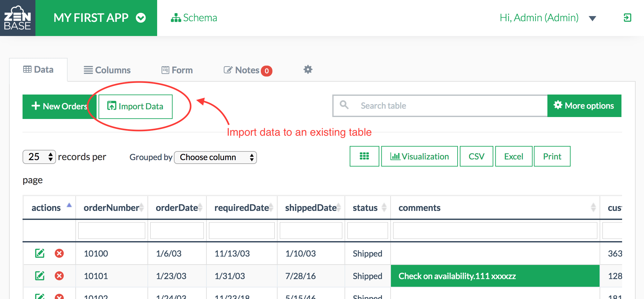
Task: Sort by orderNumber column header
Action: click(x=112, y=208)
